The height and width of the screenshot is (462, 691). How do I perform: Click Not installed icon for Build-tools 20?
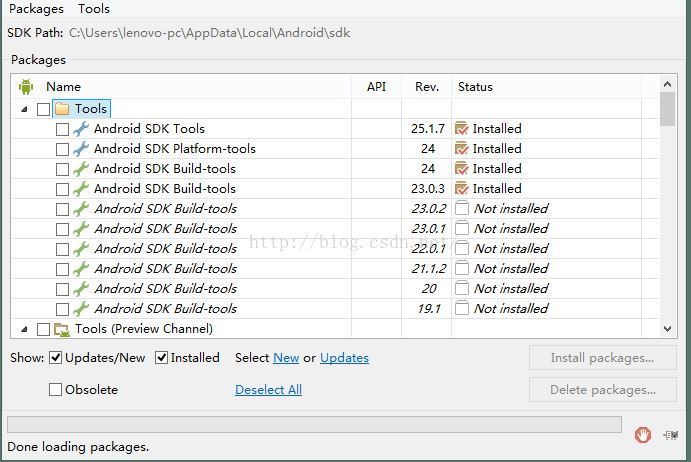pos(461,288)
